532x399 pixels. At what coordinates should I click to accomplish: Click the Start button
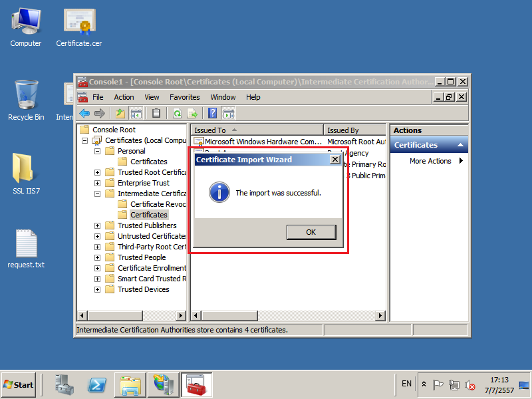(x=19, y=384)
